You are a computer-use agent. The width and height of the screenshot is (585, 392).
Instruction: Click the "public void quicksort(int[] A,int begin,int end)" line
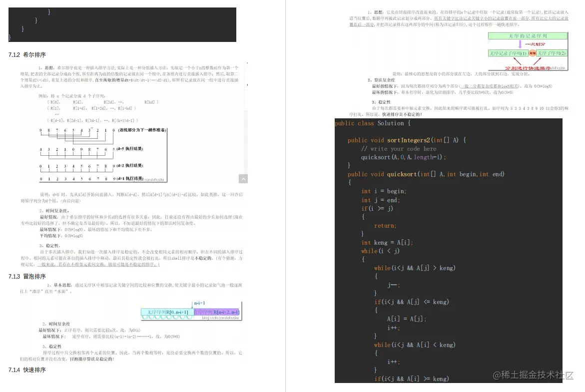(426, 174)
